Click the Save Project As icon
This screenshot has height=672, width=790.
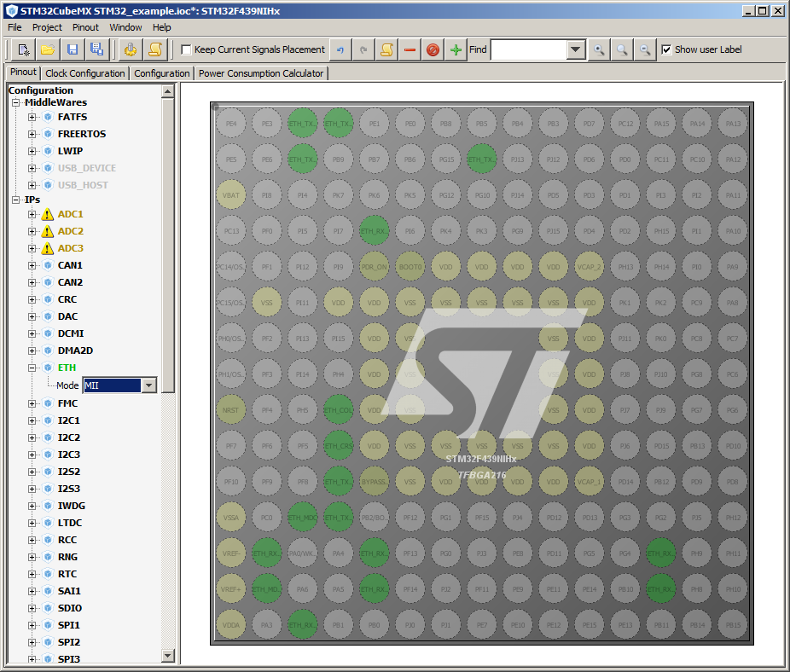coord(96,49)
